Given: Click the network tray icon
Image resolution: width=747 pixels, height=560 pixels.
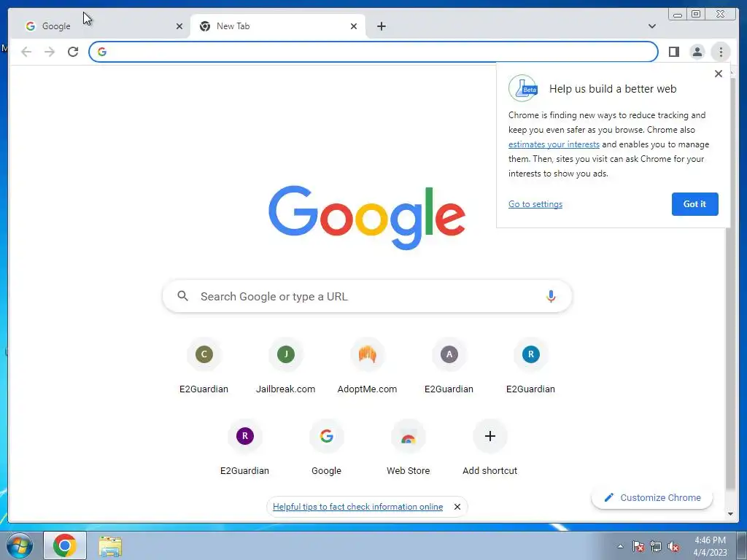Looking at the screenshot, I should click(656, 546).
